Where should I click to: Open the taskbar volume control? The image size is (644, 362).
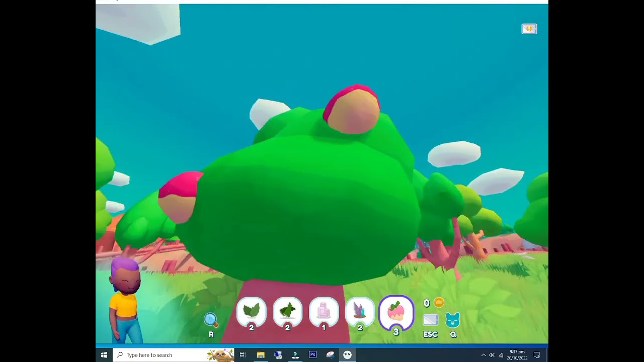click(x=492, y=355)
